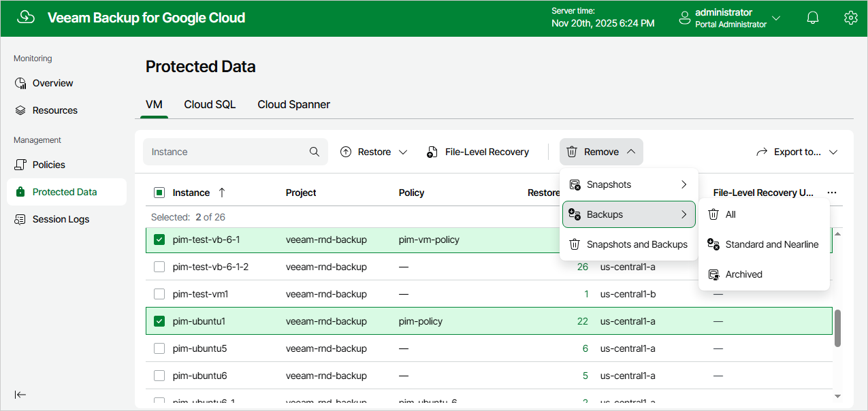Image resolution: width=868 pixels, height=411 pixels.
Task: Click the Standard and Nearline icon
Action: click(713, 244)
